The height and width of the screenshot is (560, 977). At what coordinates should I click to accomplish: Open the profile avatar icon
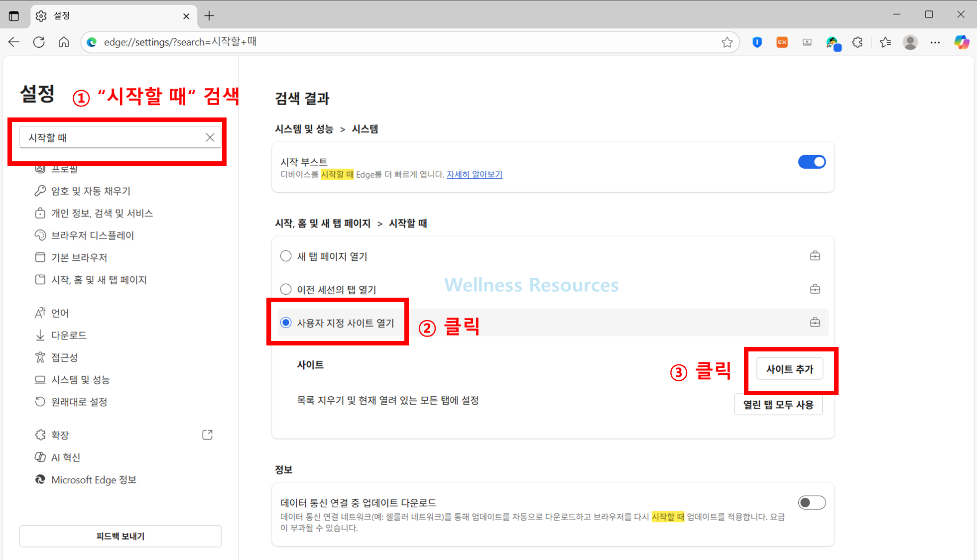click(x=910, y=42)
